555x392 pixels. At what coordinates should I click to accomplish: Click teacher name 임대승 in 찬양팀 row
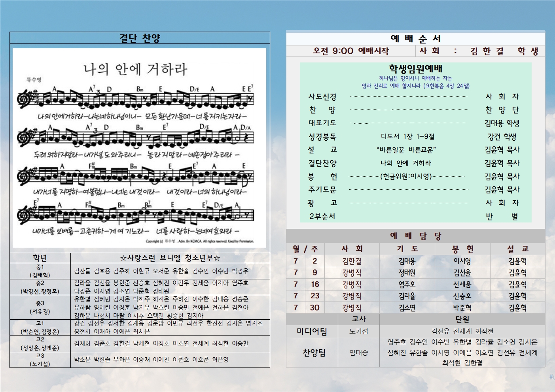pos(358,352)
